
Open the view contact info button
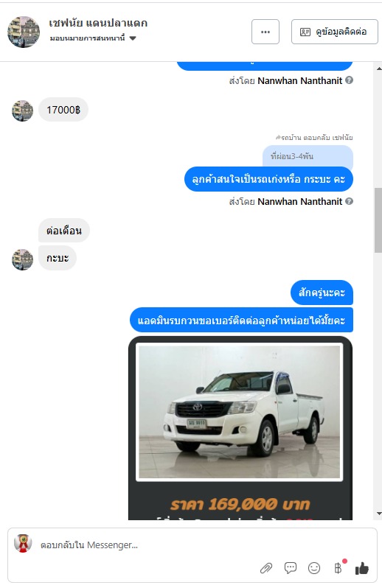pos(334,32)
